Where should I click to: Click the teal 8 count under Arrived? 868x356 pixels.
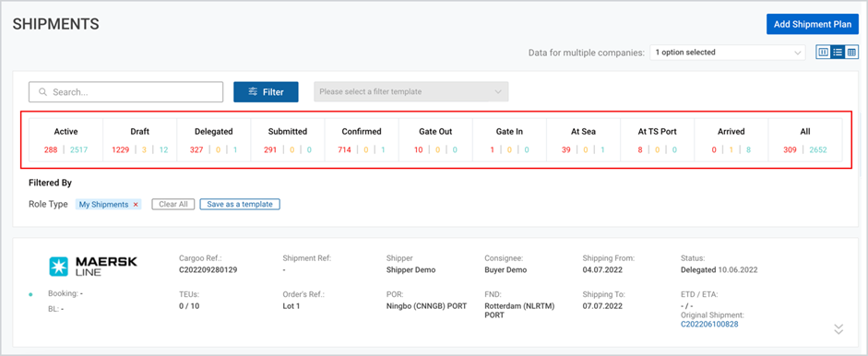pyautogui.click(x=748, y=149)
